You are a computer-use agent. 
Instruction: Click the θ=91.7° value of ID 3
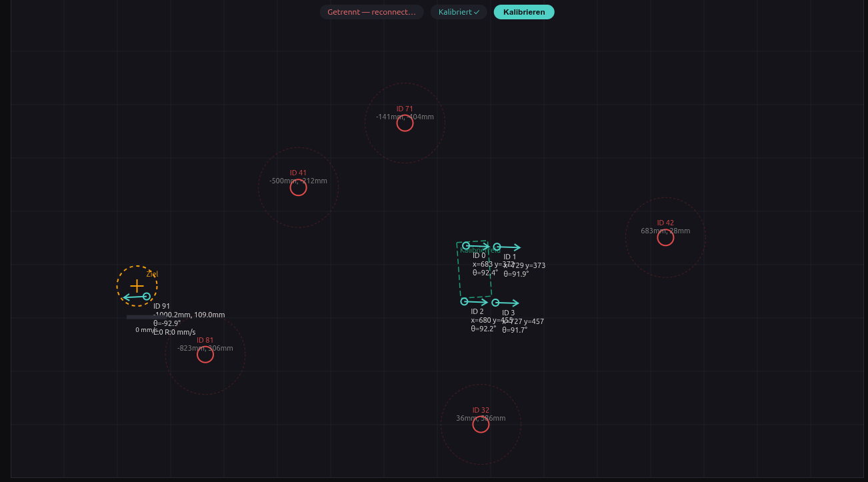(x=515, y=330)
